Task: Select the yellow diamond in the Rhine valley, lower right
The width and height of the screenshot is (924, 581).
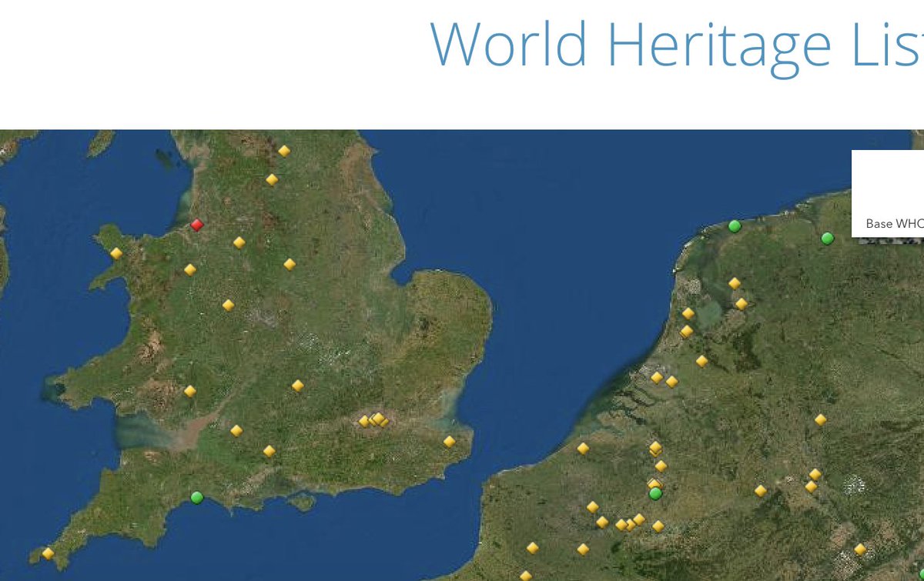Action: tap(860, 549)
